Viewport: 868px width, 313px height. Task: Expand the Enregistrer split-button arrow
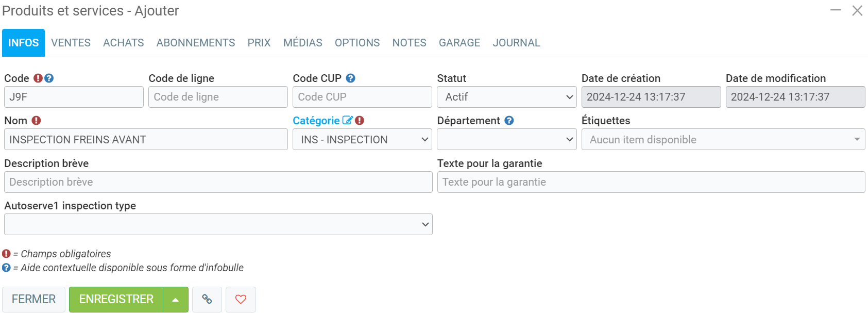click(176, 300)
